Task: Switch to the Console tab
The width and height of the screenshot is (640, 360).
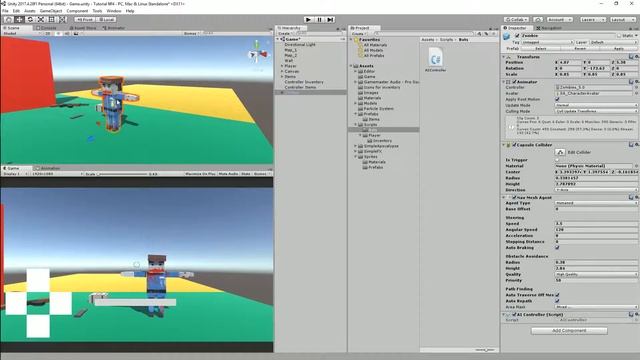Action: coord(47,28)
